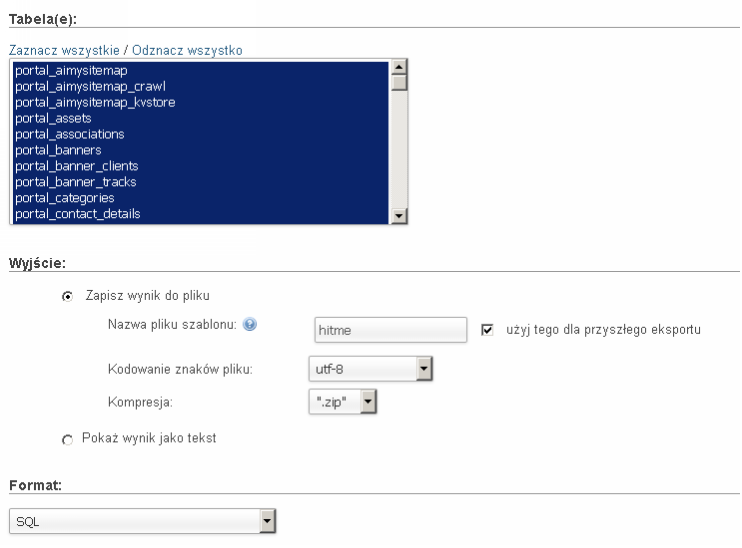This screenshot has height=548, width=742.
Task: Select portal_banner_clients table row
Action: (201, 166)
